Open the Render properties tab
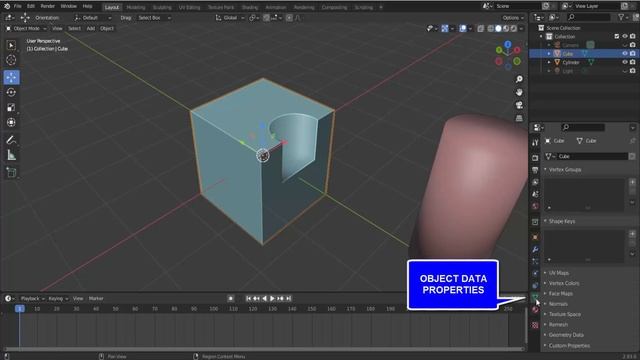 click(535, 158)
